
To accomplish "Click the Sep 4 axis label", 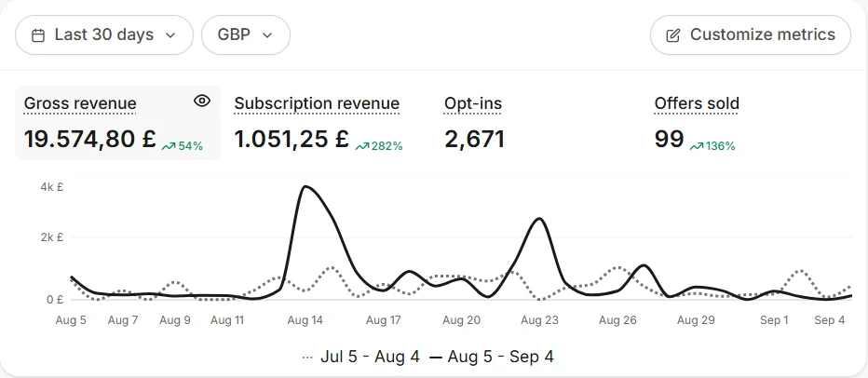I will pos(829,320).
